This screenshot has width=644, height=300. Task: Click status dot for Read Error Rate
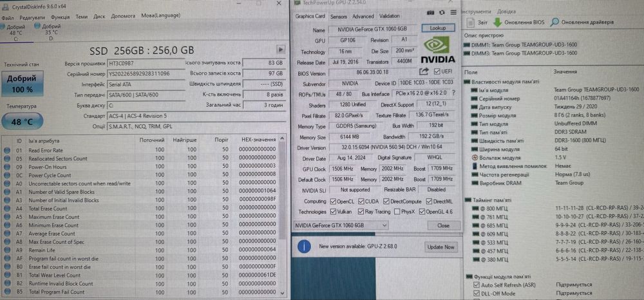point(7,150)
